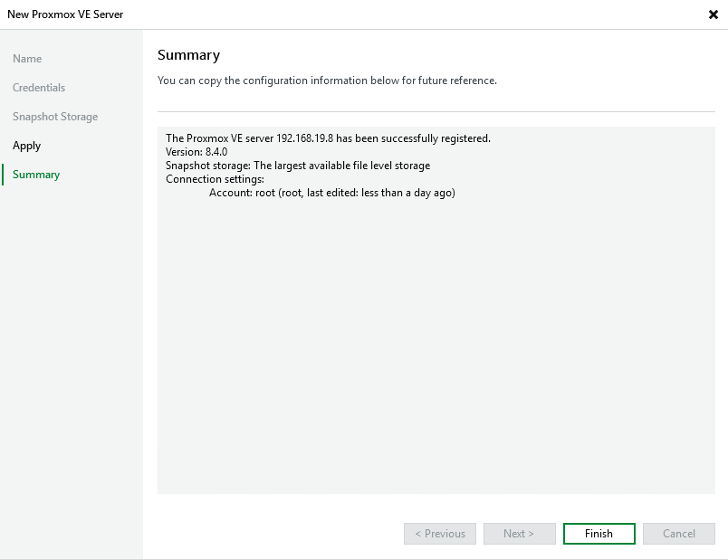The image size is (728, 560).
Task: Click the Summary page heading
Action: pos(188,55)
